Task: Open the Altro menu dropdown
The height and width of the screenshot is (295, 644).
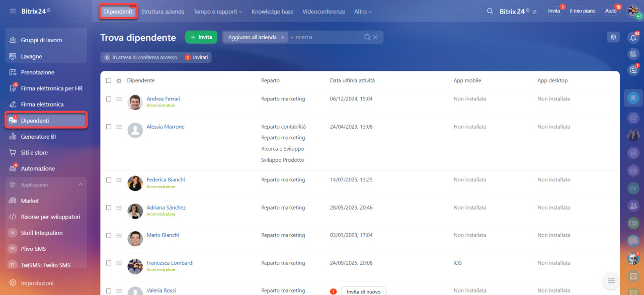Action: (363, 12)
